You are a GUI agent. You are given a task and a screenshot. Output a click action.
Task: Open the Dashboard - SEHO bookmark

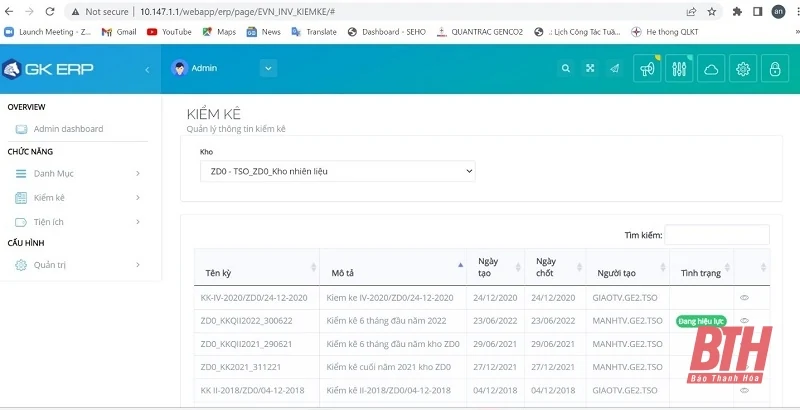click(x=387, y=32)
